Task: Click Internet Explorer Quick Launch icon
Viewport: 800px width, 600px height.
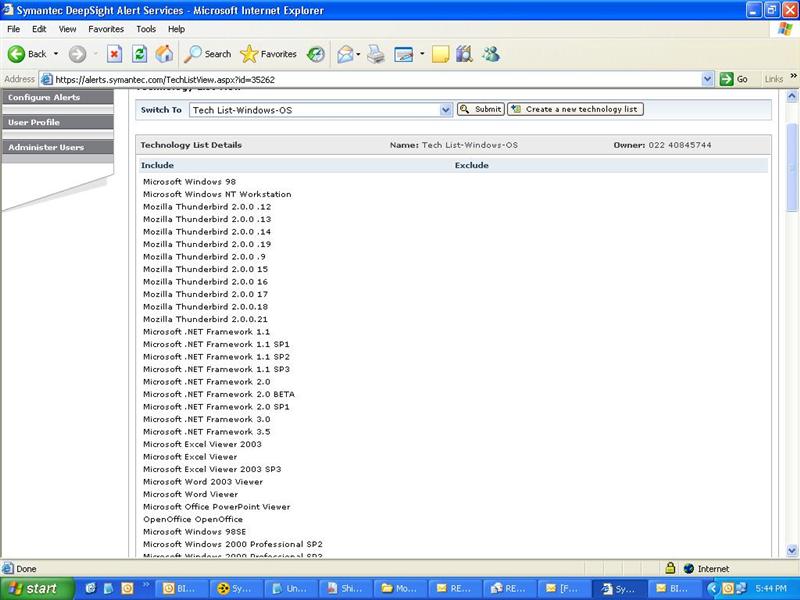Action: click(91, 589)
